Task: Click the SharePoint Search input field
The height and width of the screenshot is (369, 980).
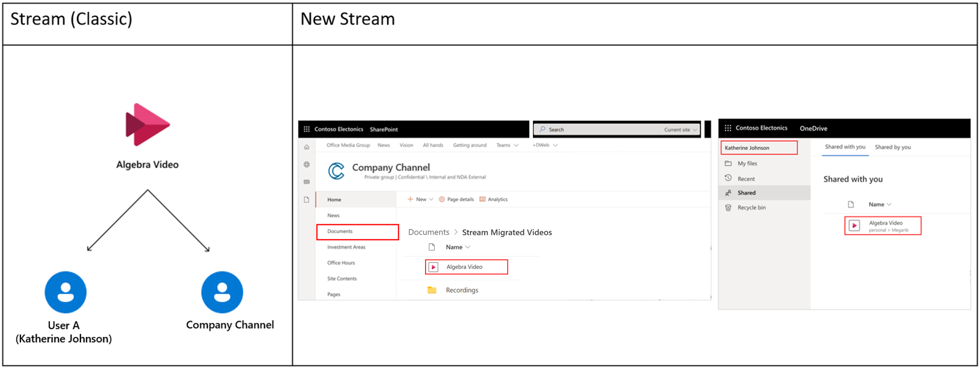Action: 617,129
